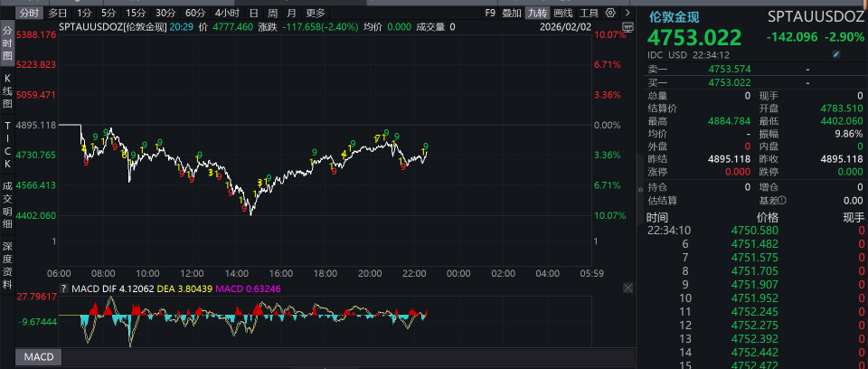Select the 4小时 timeframe tab

tap(227, 13)
